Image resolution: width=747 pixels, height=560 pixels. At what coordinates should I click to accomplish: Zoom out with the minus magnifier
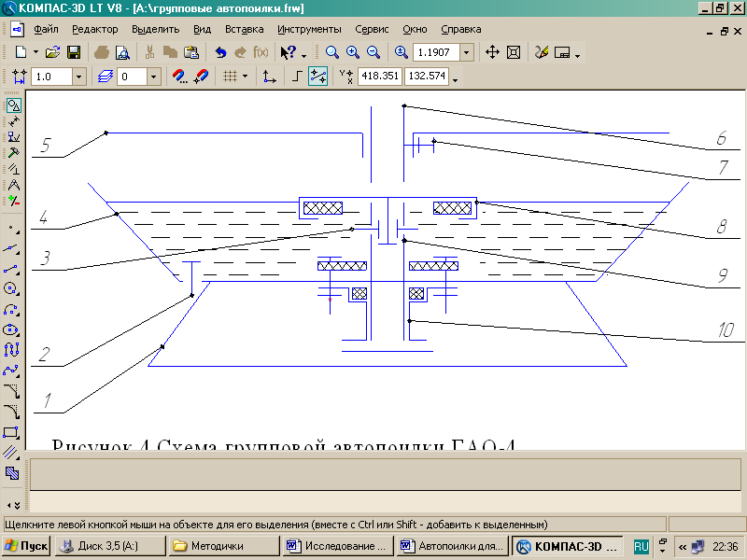coord(373,52)
